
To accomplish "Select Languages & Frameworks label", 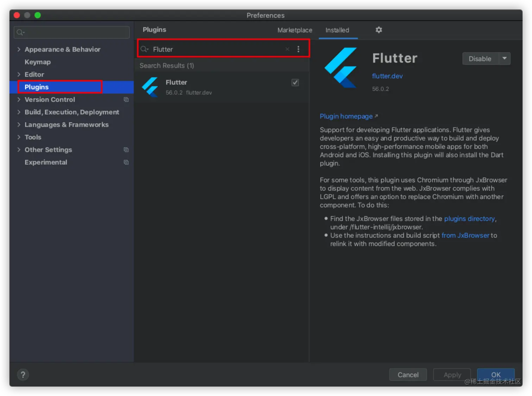I will [x=66, y=125].
